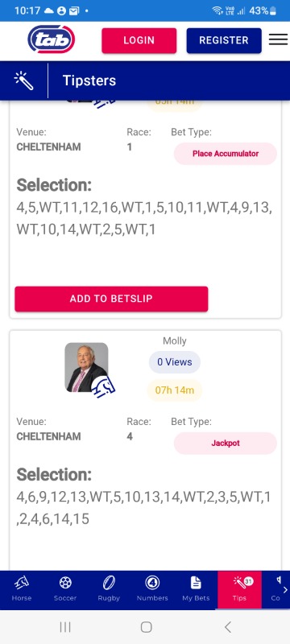Viewport: 290px width, 644px height.
Task: Tap the tab logo
Action: pyautogui.click(x=52, y=39)
